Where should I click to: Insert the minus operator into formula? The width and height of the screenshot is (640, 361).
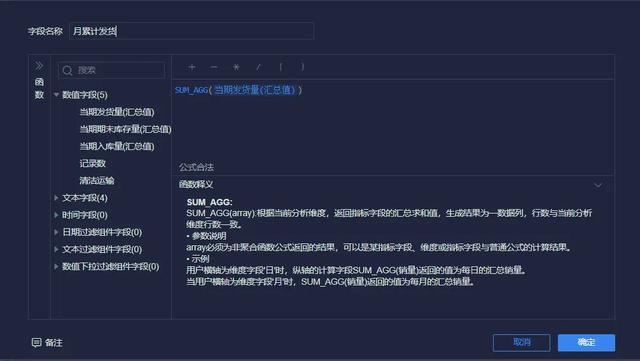pos(214,67)
